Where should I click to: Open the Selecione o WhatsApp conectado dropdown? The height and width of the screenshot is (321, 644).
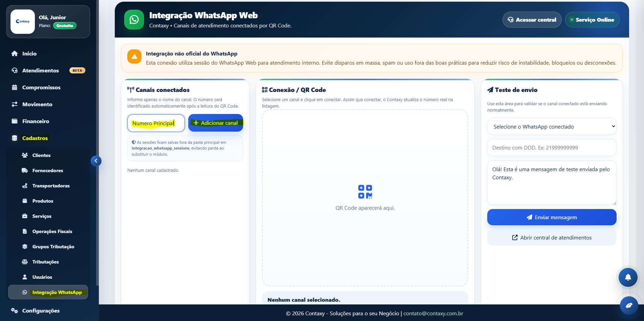coord(552,127)
